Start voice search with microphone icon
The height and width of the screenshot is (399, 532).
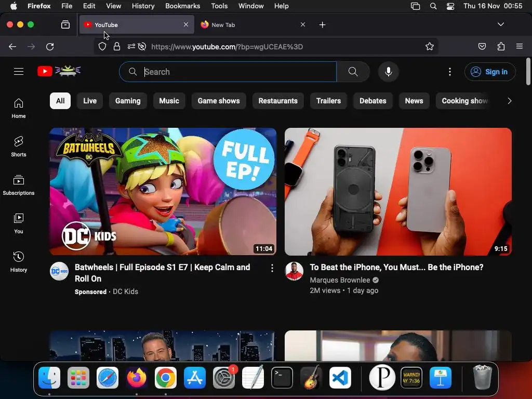tap(389, 72)
